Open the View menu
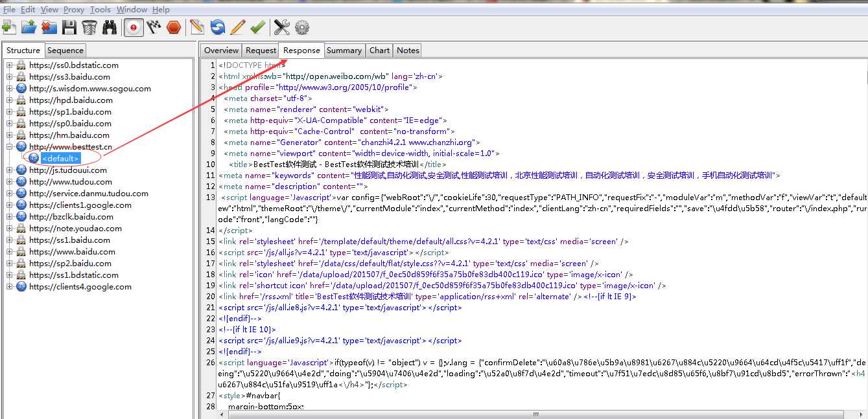The image size is (868, 419). click(49, 10)
